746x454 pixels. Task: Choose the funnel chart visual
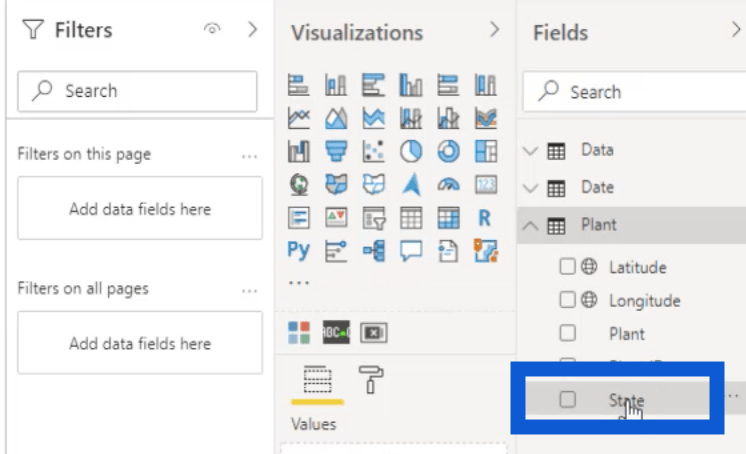click(x=337, y=151)
